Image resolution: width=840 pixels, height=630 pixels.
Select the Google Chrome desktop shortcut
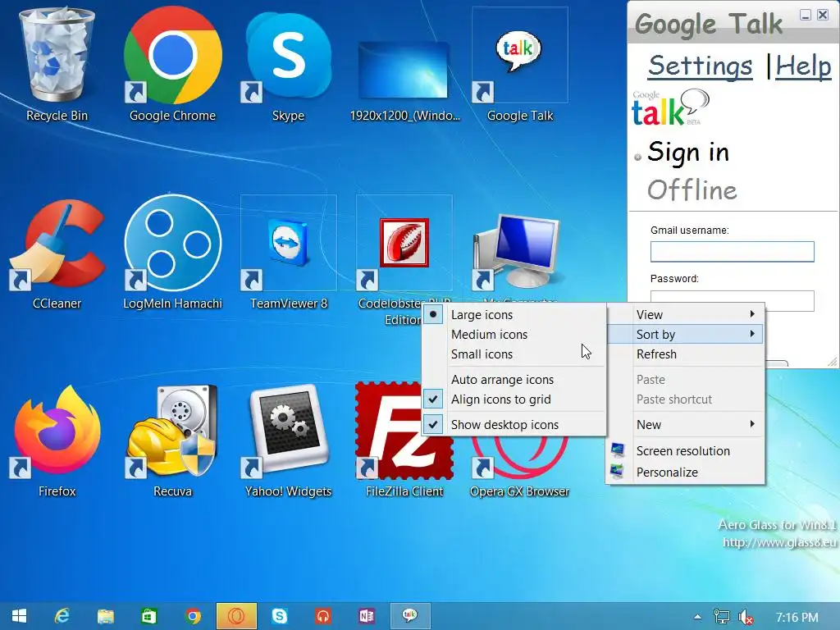(x=172, y=64)
